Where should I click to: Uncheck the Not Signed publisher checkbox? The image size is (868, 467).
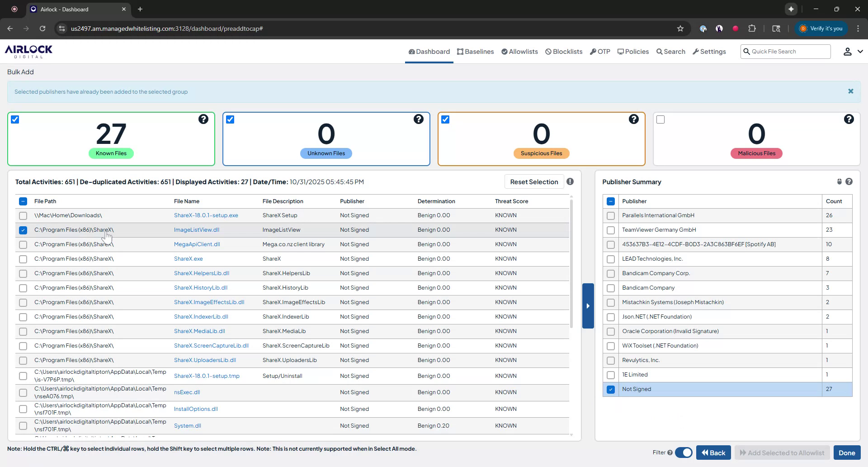pos(611,389)
